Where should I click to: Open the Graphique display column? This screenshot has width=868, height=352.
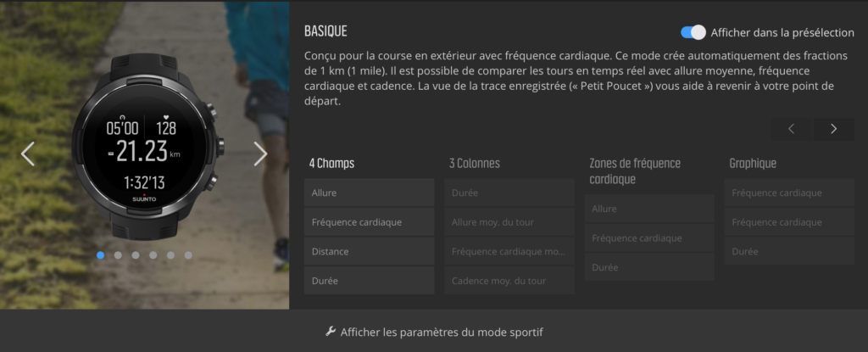point(753,164)
